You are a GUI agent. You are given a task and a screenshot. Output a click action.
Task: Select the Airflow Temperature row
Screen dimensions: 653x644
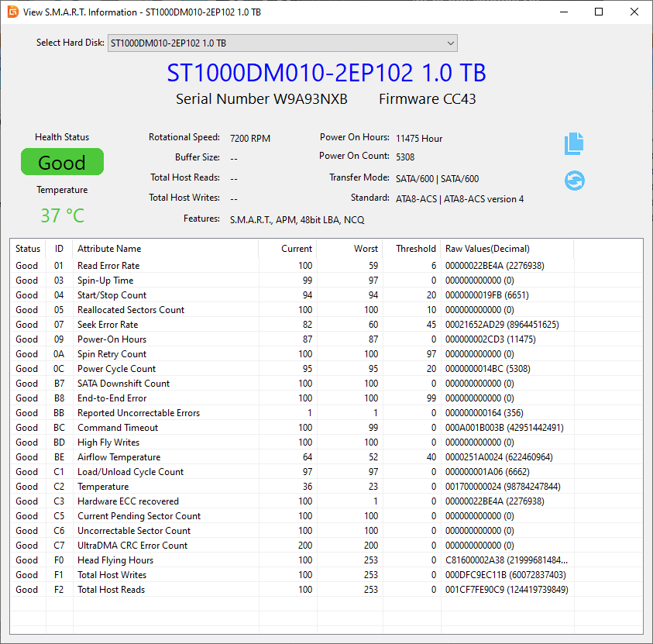[x=327, y=457]
